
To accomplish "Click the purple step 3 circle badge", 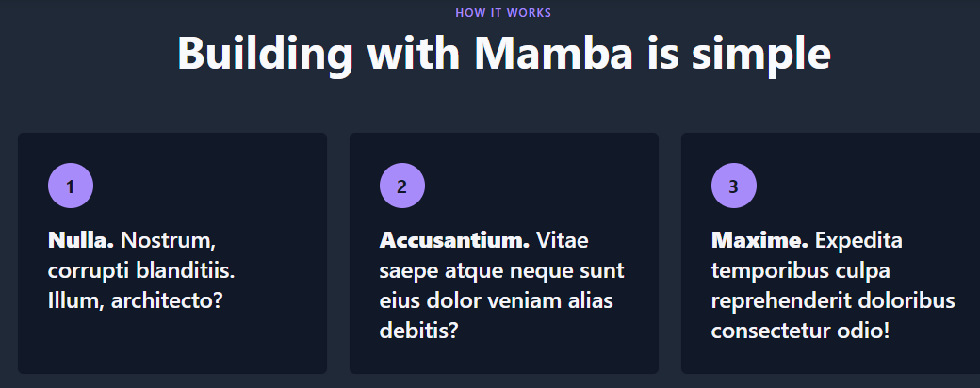I will [x=734, y=186].
